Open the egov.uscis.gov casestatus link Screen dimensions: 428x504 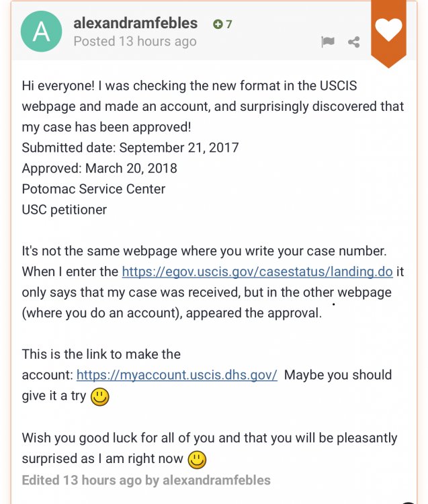point(257,272)
